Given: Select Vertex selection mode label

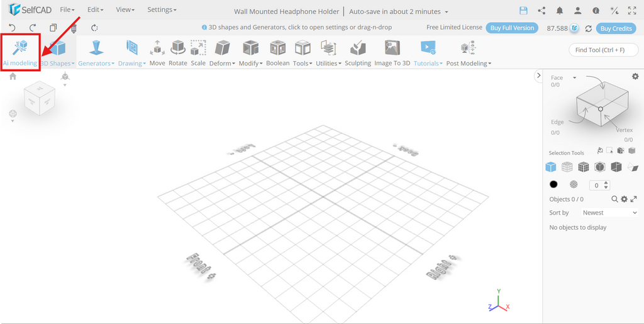Looking at the screenshot, I should [625, 130].
